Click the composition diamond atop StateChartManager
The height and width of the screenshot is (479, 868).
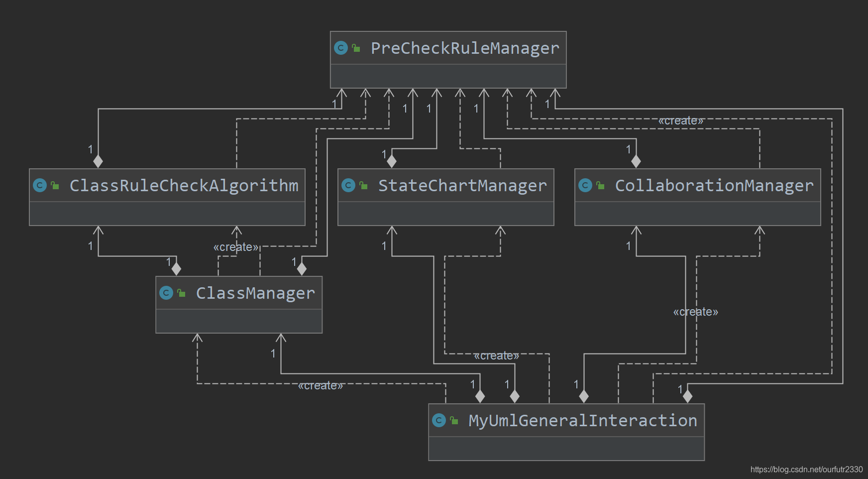pyautogui.click(x=392, y=161)
